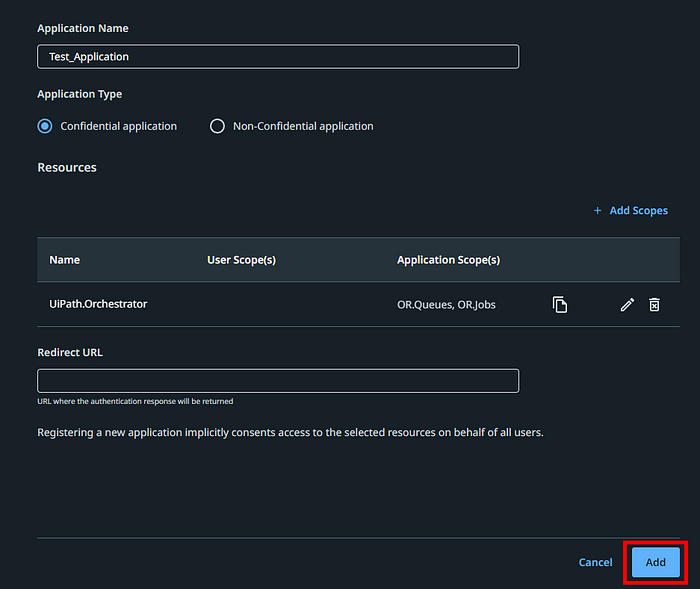Choose the Non-Confidential application radio option

(x=217, y=126)
